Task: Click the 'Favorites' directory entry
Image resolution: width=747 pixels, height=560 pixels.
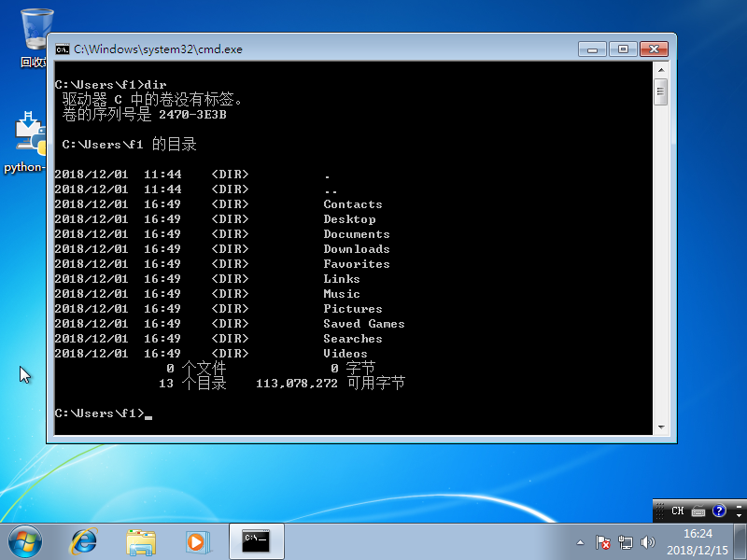Action: [357, 264]
